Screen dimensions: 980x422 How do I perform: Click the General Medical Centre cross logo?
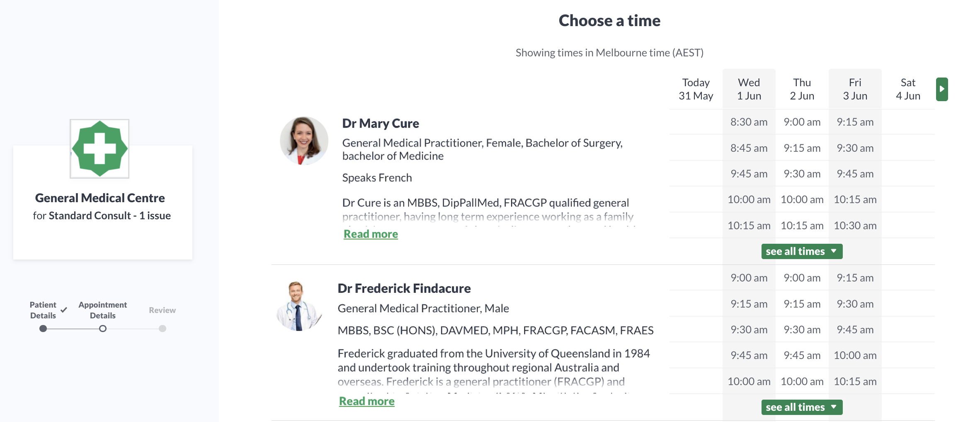click(x=99, y=149)
